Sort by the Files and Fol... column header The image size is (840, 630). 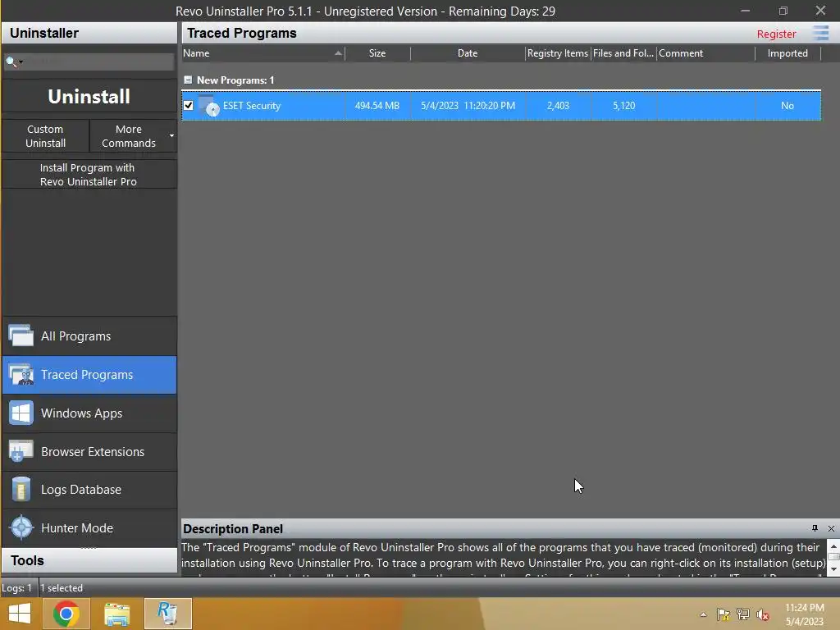[x=623, y=53]
